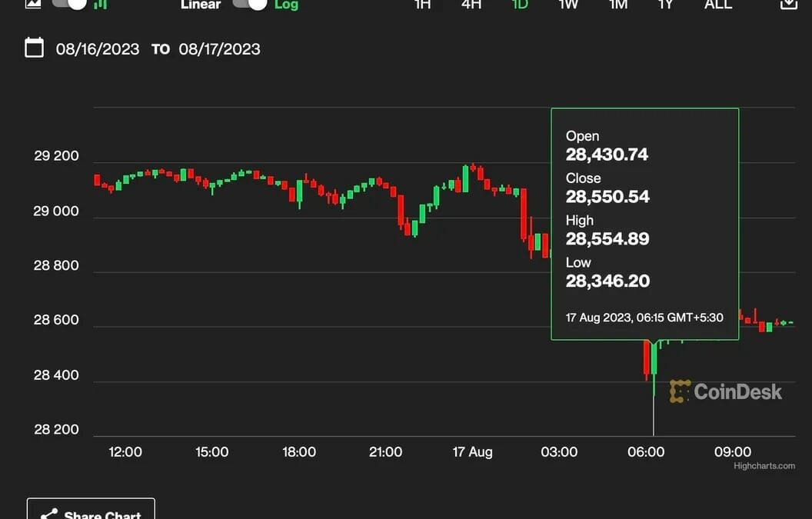This screenshot has width=812, height=519.
Task: Edit the start date 08/16/2023
Action: 98,49
